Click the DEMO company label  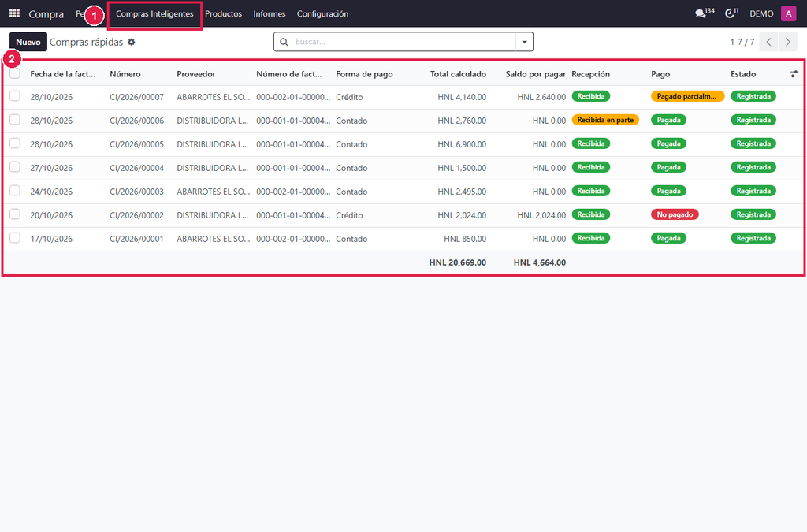pos(761,14)
